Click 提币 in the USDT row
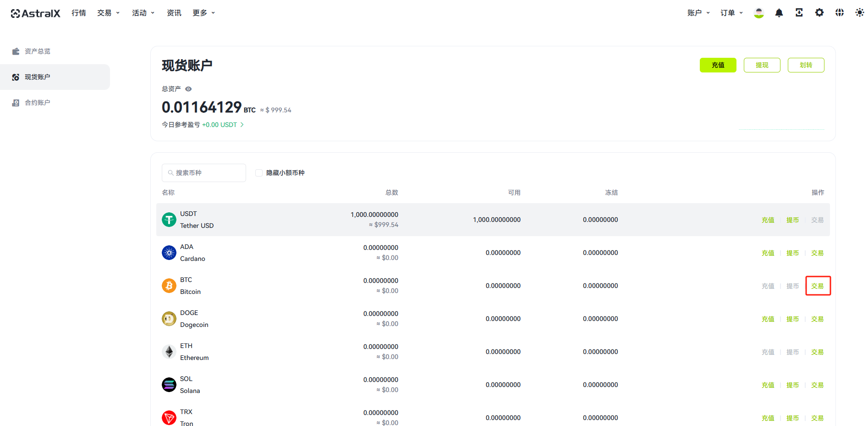Image resolution: width=868 pixels, height=426 pixels. 793,220
